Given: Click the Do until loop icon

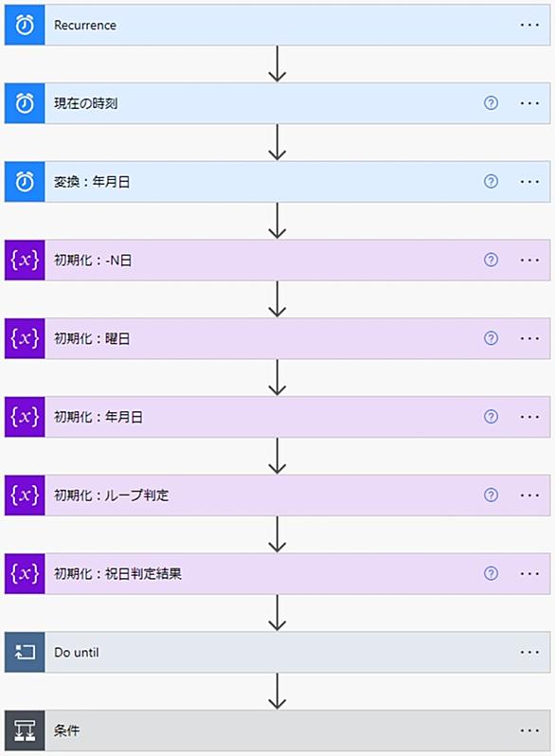Looking at the screenshot, I should click(x=25, y=653).
